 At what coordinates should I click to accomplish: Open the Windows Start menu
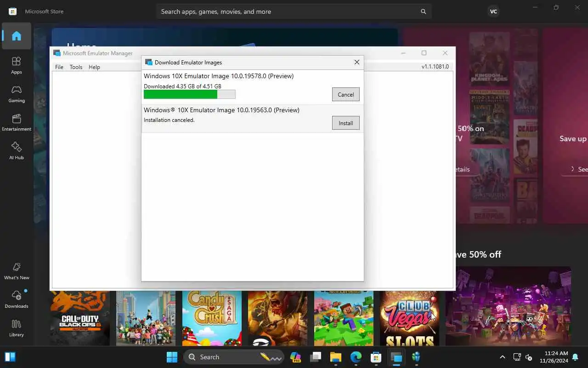[x=172, y=357]
